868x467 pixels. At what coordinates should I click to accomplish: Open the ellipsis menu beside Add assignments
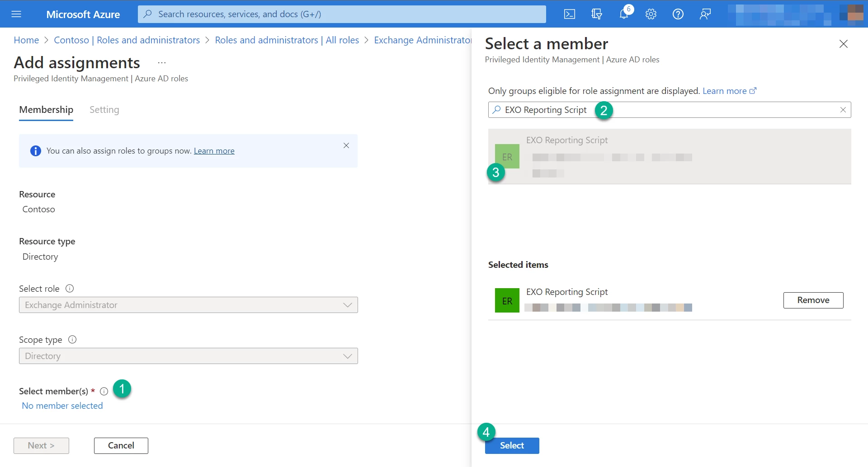coord(161,62)
